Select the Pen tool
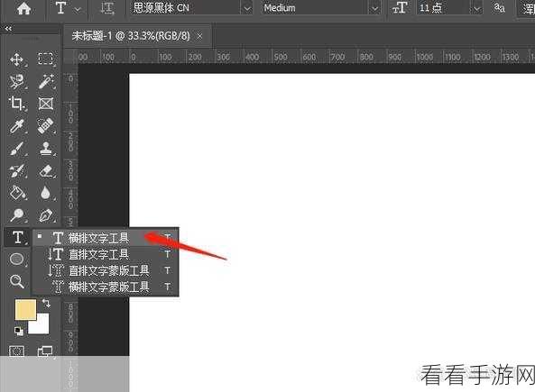 coord(46,215)
